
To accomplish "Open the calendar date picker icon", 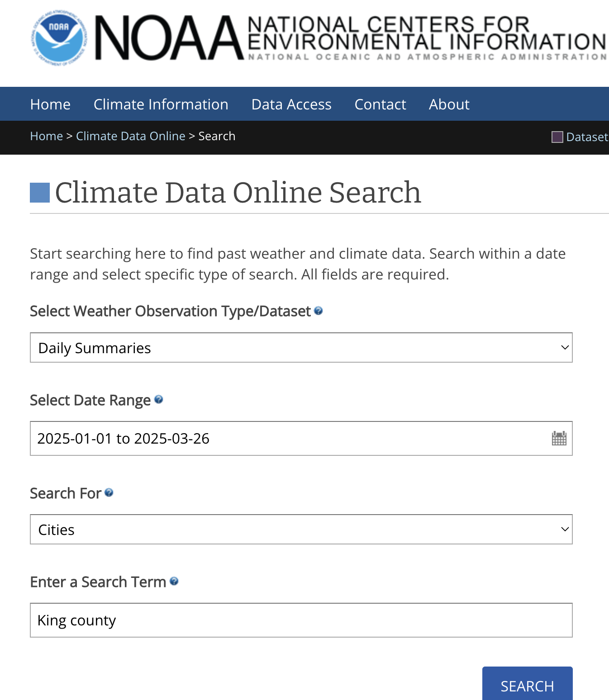I will pos(559,438).
